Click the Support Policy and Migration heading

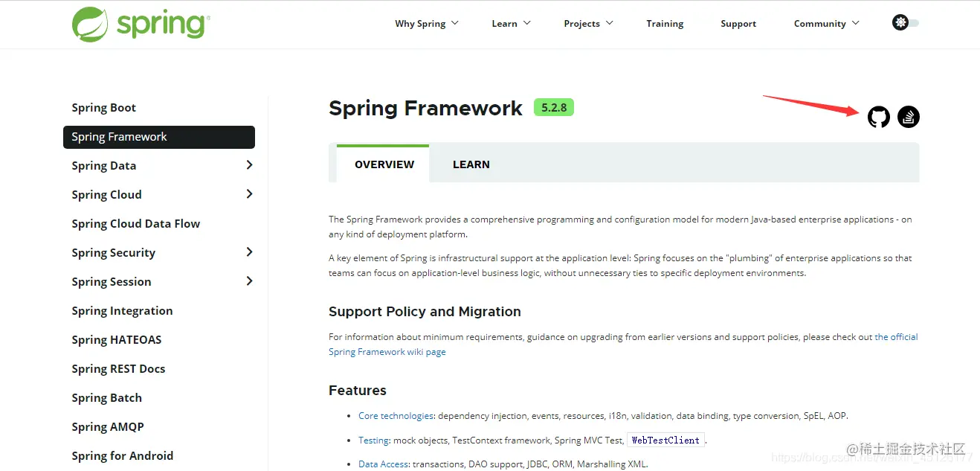pyautogui.click(x=425, y=312)
